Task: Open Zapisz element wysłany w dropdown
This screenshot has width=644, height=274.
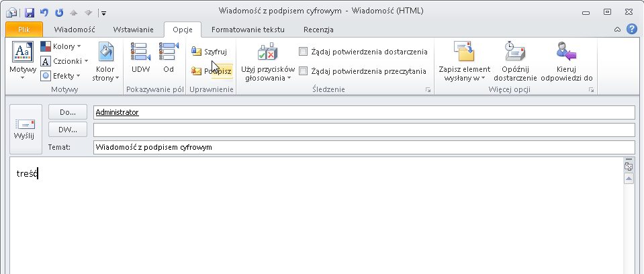Action: 464,62
